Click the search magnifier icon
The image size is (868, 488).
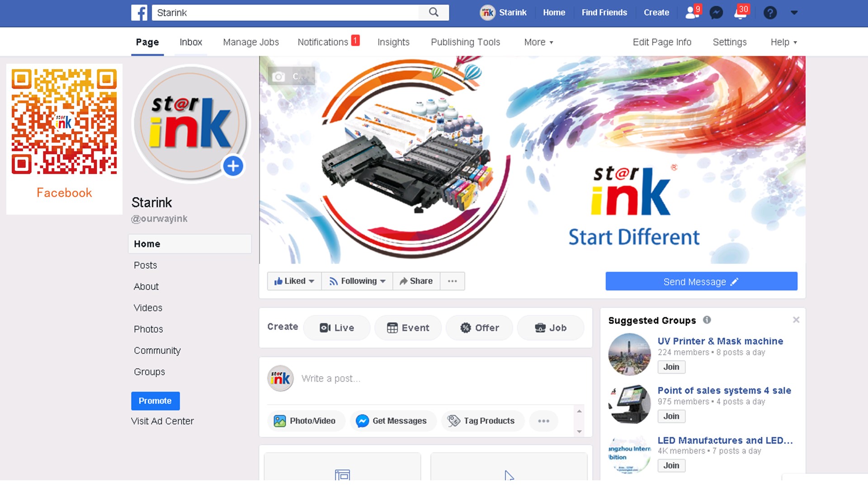point(433,13)
